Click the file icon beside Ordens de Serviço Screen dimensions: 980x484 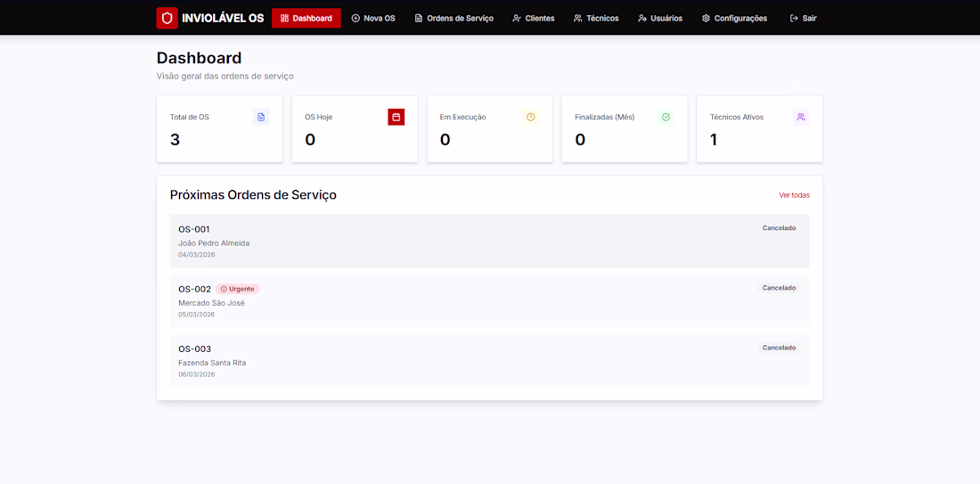(419, 18)
